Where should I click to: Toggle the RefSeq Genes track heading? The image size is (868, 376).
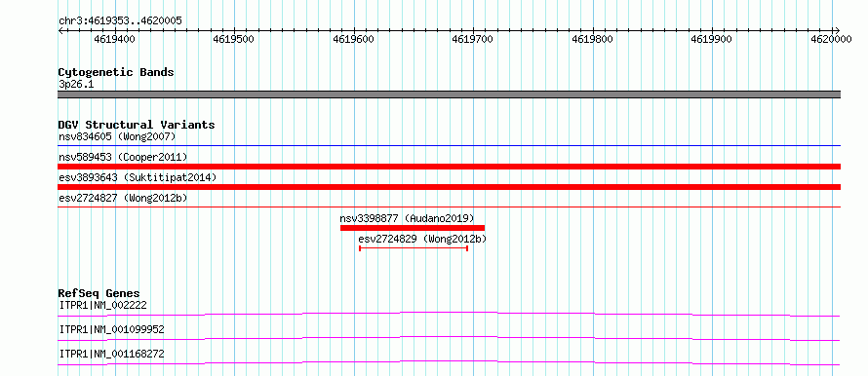pyautogui.click(x=99, y=293)
